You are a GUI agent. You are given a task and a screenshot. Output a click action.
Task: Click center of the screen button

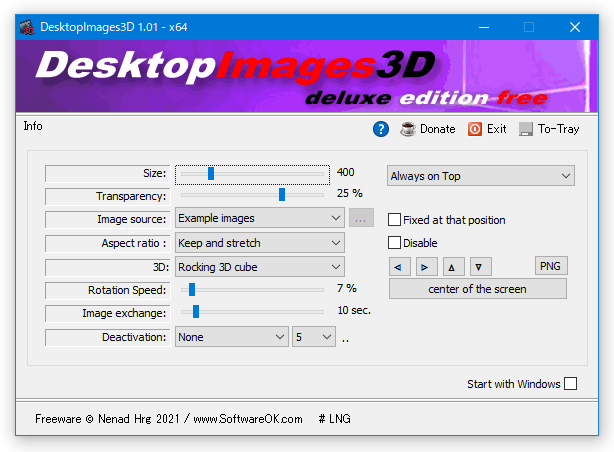[x=477, y=289]
